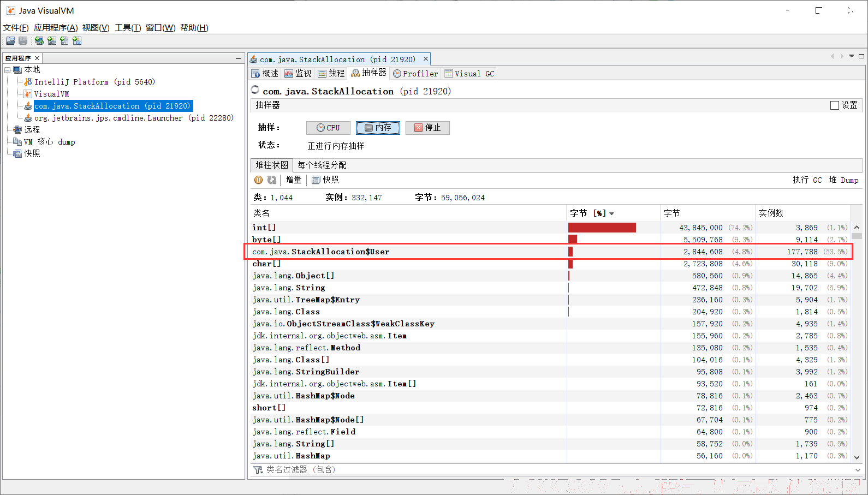
Task: Start CPU sampling with CPU button
Action: coord(328,128)
